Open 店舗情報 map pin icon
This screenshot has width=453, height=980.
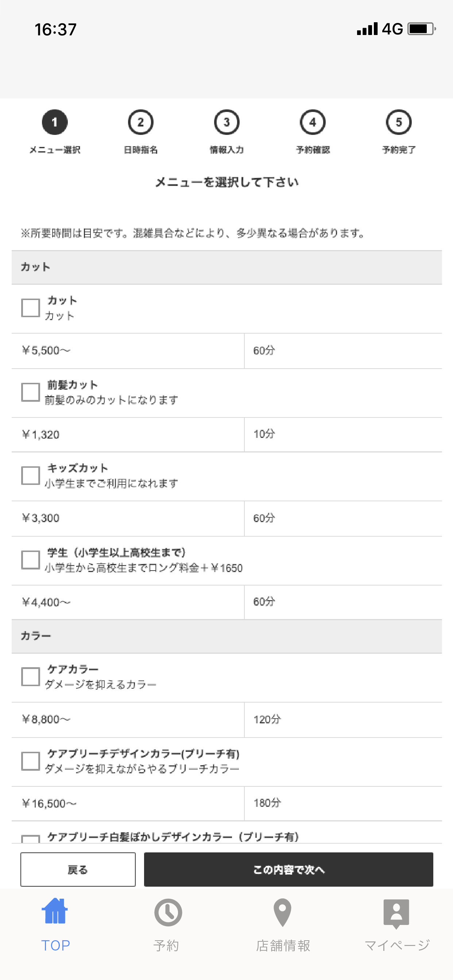[282, 912]
